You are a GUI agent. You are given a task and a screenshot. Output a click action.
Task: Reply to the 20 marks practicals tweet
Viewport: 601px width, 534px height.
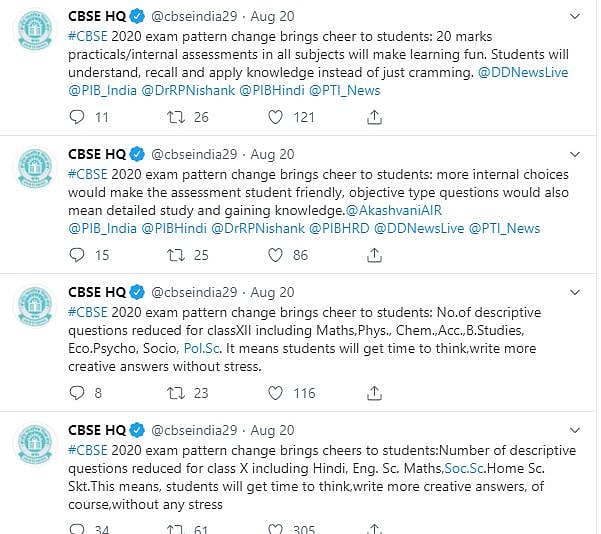[77, 117]
